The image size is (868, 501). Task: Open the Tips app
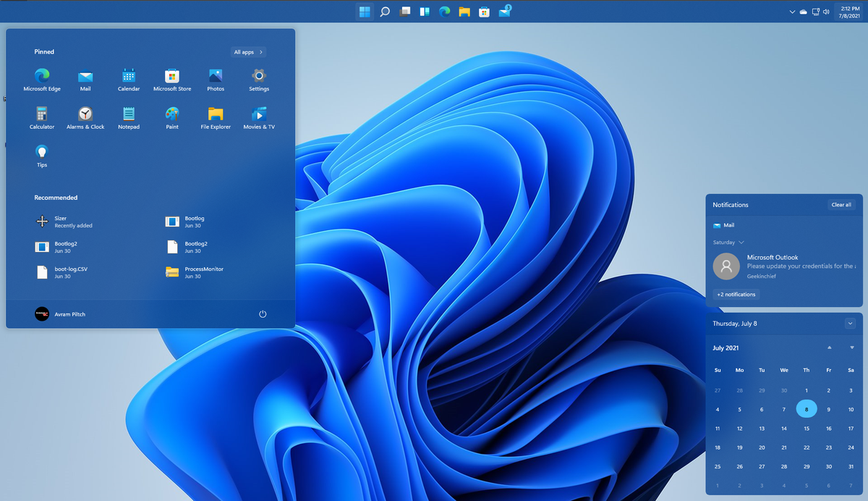click(x=41, y=151)
